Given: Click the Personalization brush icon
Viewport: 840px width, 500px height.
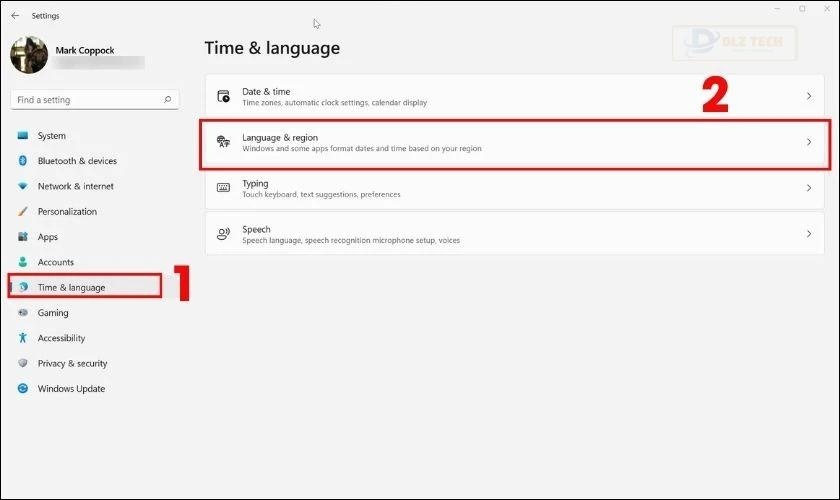Looking at the screenshot, I should pos(22,211).
